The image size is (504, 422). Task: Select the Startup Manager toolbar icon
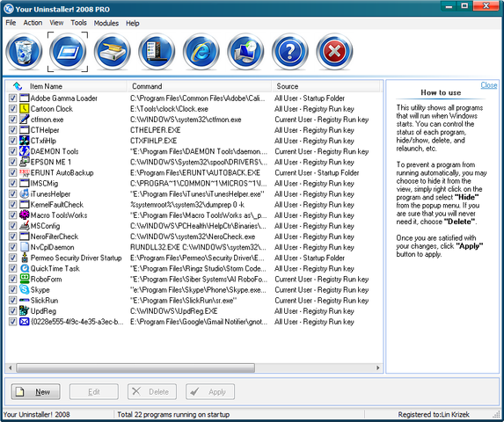click(68, 52)
